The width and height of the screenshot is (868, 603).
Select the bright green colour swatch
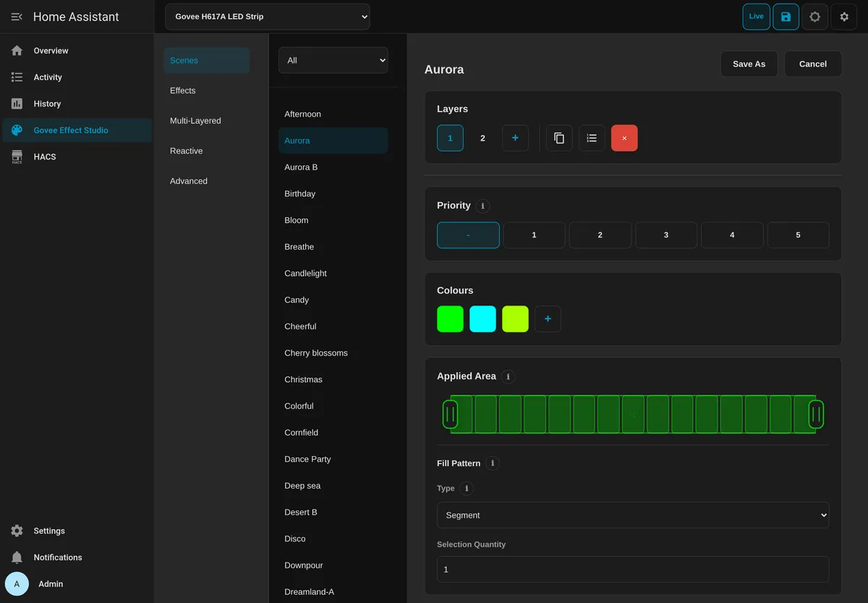(x=450, y=319)
